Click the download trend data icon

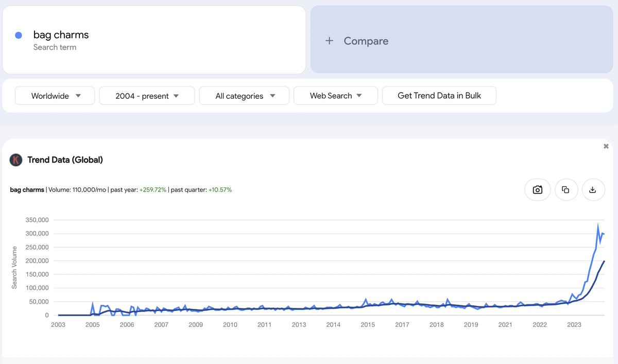pyautogui.click(x=593, y=190)
